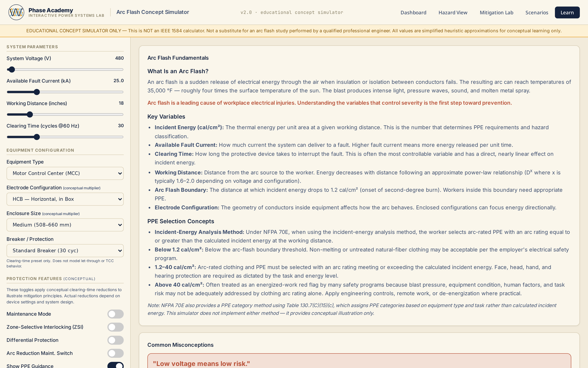The image size is (588, 368).
Task: Click the 'What Is an Arc Flash?' heading
Action: click(x=178, y=71)
